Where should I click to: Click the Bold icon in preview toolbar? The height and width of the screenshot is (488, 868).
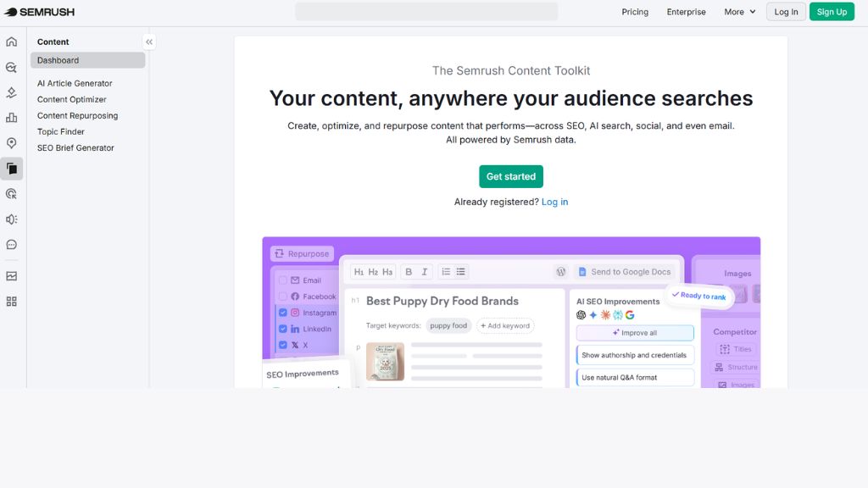point(409,272)
